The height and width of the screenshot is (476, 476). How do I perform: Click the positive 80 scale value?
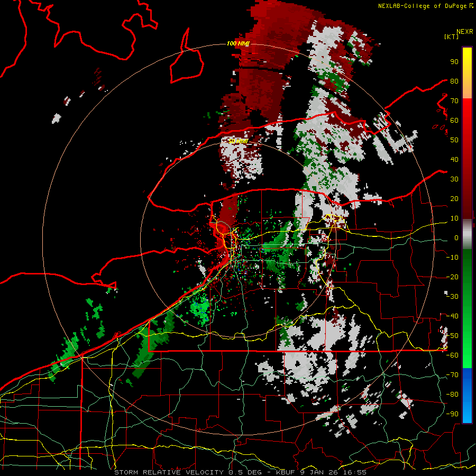454,81
